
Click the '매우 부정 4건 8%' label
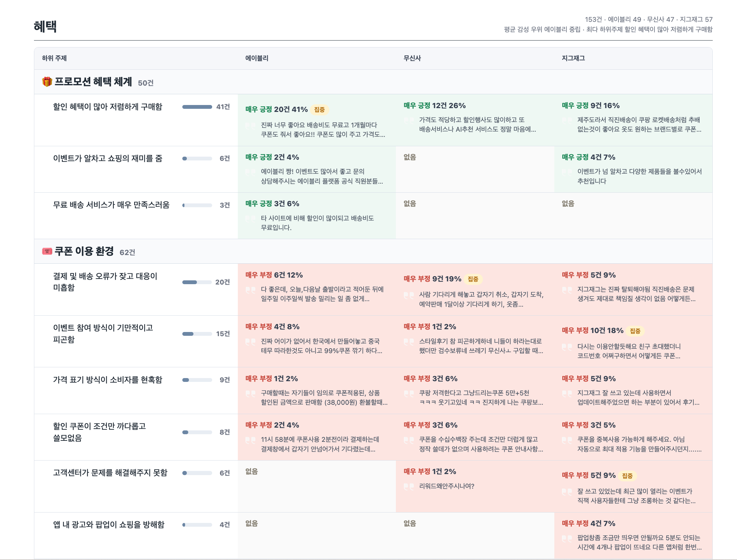point(272,327)
